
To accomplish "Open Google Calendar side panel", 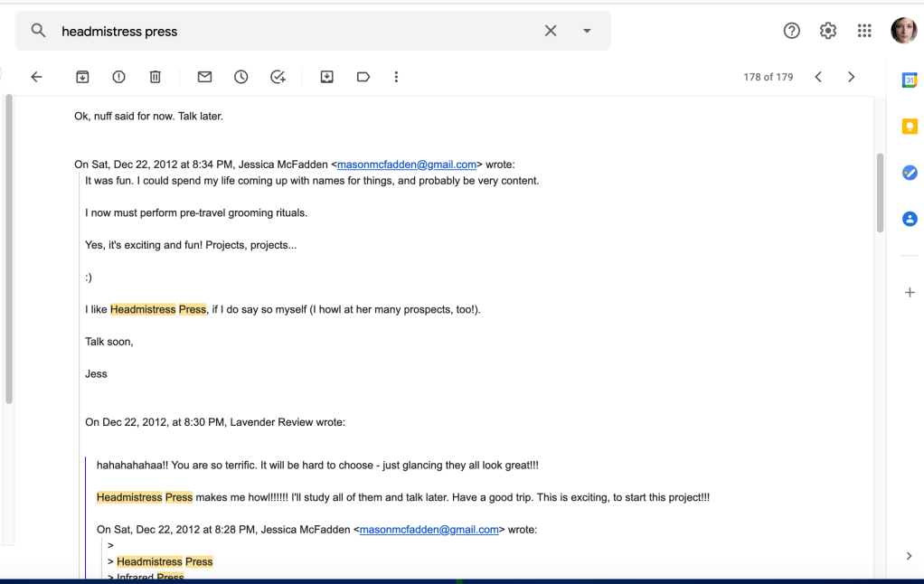I will coord(910,80).
